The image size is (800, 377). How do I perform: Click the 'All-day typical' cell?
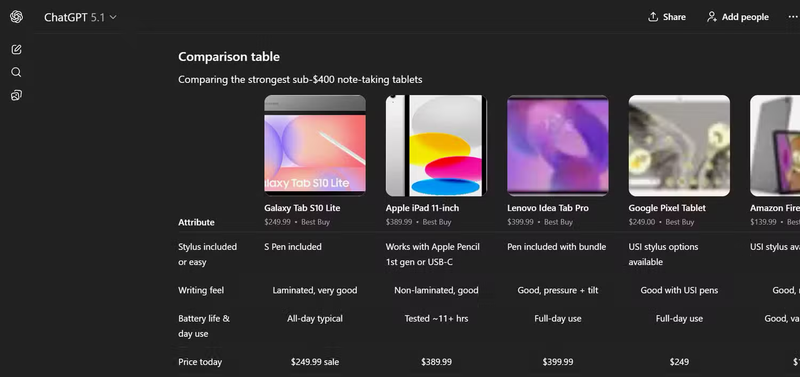point(315,319)
